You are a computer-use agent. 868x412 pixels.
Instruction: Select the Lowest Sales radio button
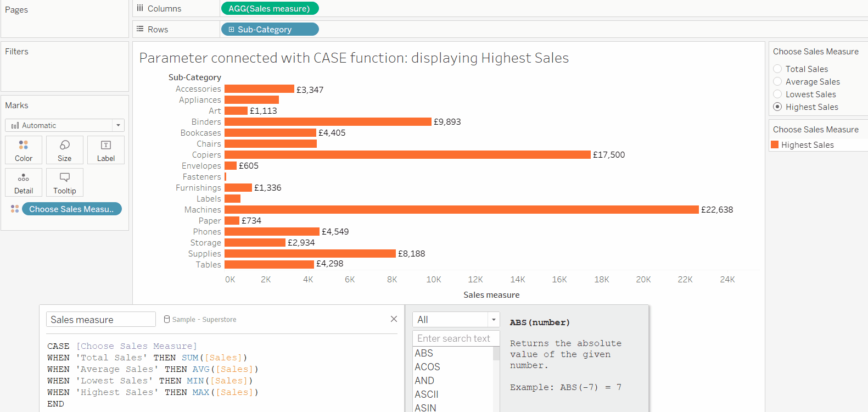(777, 94)
